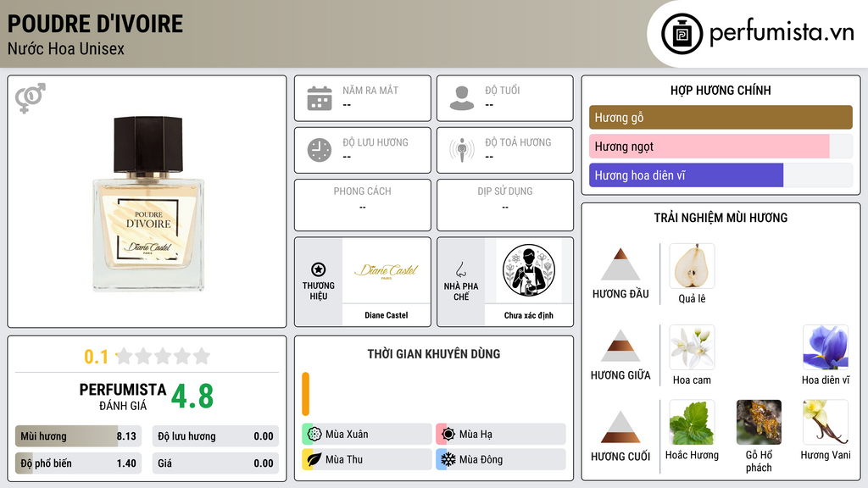Click the fifth star in the rating row
Viewport: 868px width, 488px height.
pos(202,356)
